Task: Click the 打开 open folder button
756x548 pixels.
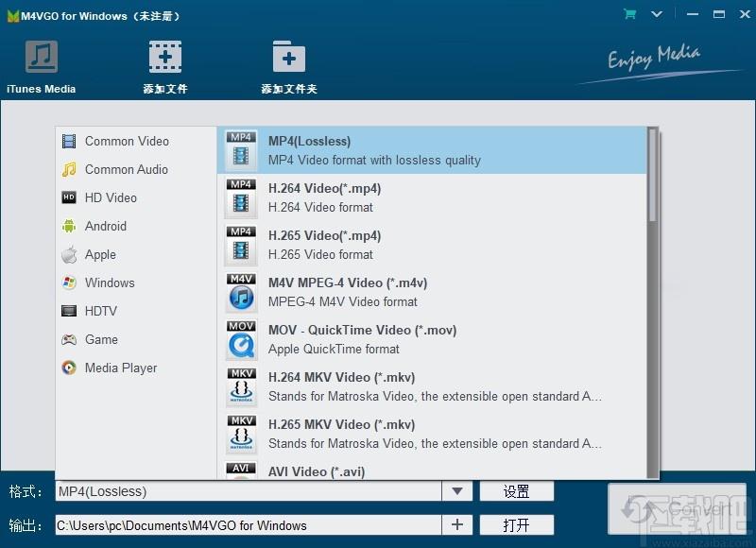Action: pos(516,525)
